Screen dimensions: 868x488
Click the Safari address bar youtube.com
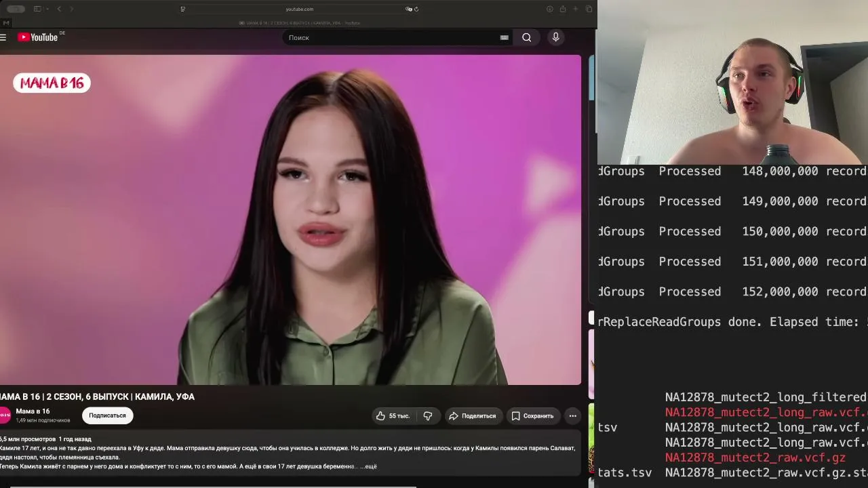[299, 9]
